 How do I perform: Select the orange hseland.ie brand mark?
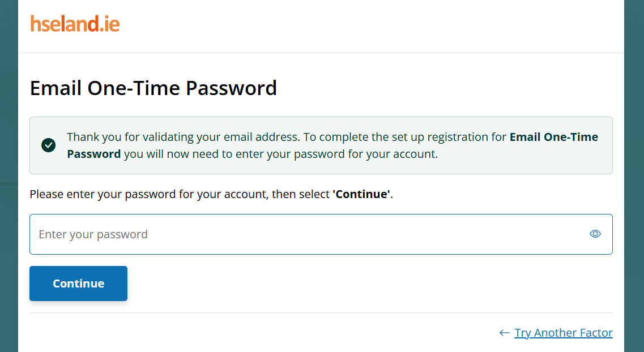click(74, 24)
